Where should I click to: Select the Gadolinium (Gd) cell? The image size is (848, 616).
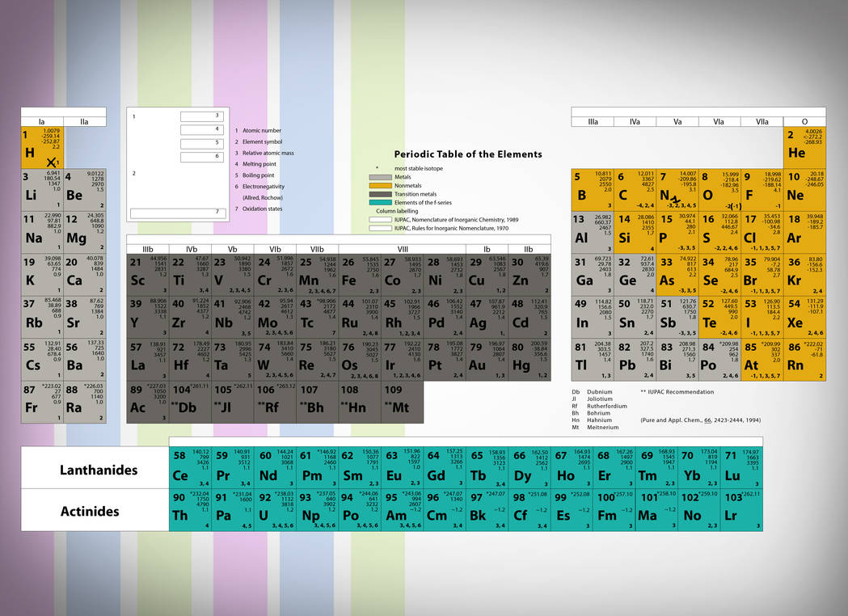tap(445, 466)
